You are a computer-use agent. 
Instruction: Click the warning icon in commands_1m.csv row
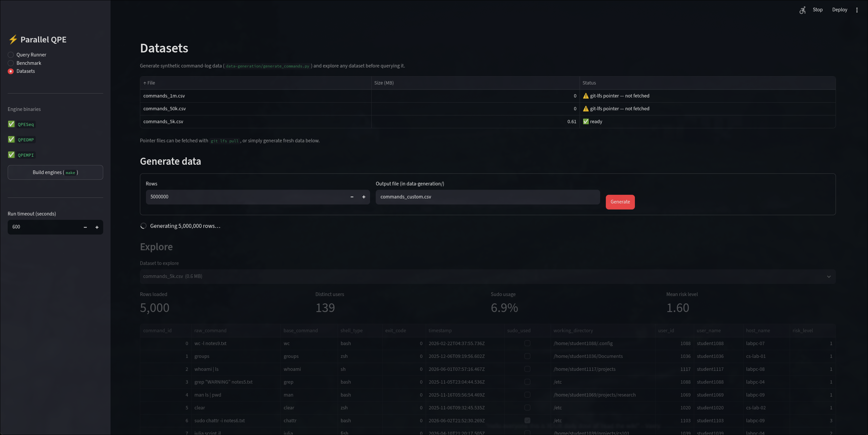tap(586, 96)
